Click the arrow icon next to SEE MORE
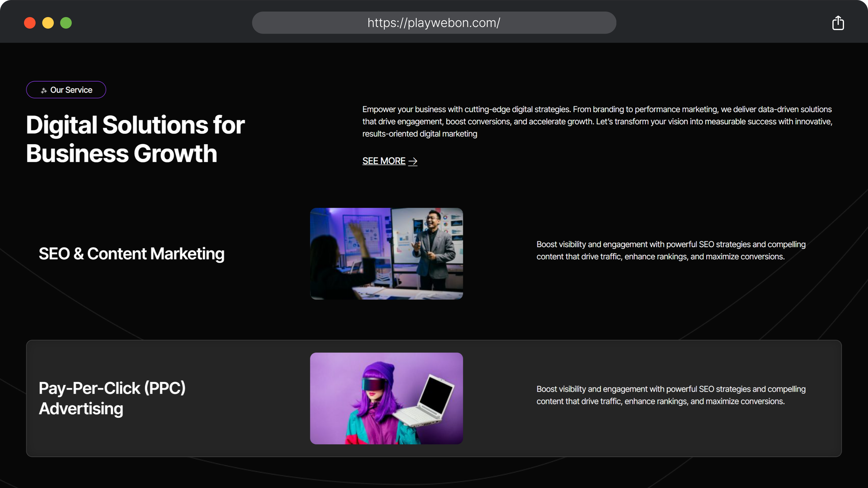 (413, 161)
